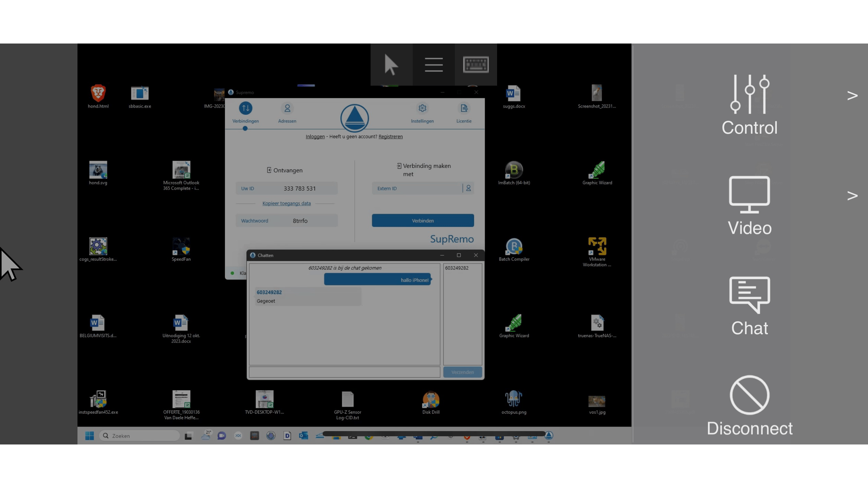Open the hamburger menu in the remote toolbar

[433, 64]
